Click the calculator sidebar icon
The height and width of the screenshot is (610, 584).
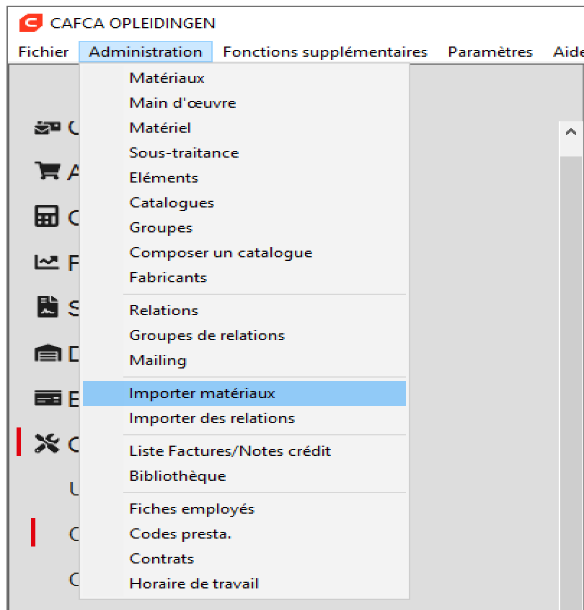(47, 216)
